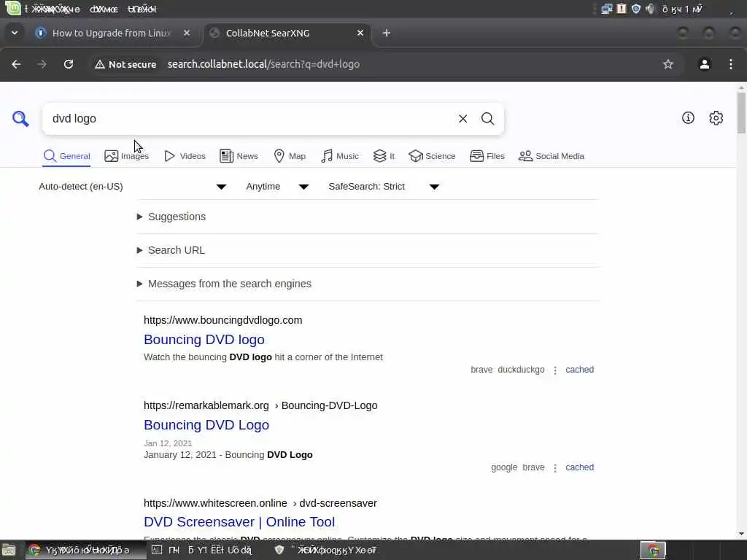The width and height of the screenshot is (747, 560).
Task: Open Chrome three-dot menu
Action: pos(731,64)
